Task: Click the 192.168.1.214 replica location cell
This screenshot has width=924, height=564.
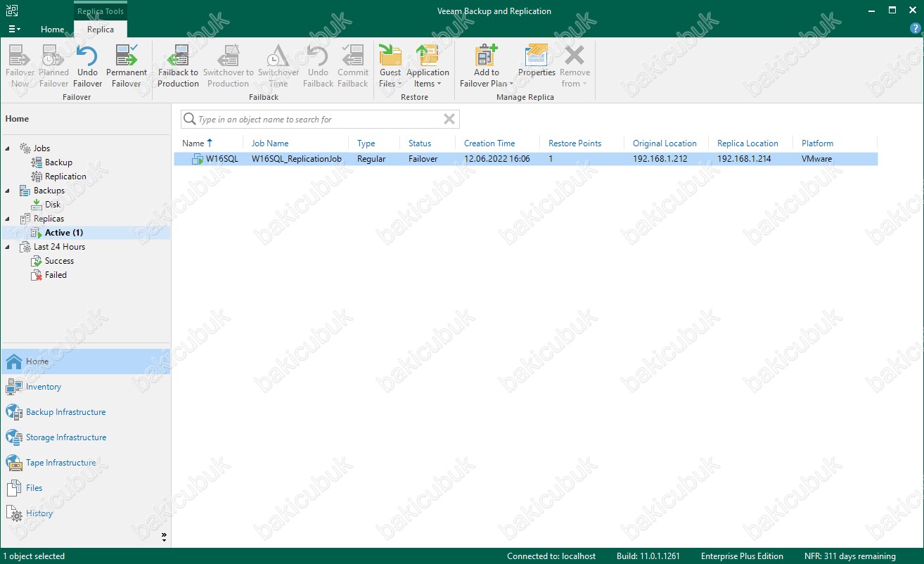Action: tap(744, 159)
